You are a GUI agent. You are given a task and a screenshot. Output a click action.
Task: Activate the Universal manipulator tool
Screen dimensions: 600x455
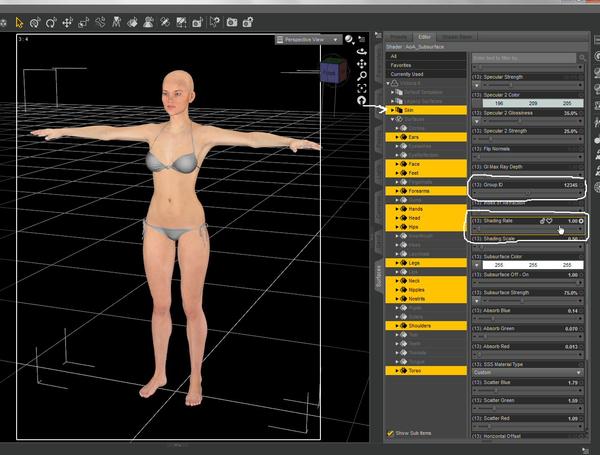pyautogui.click(x=35, y=23)
